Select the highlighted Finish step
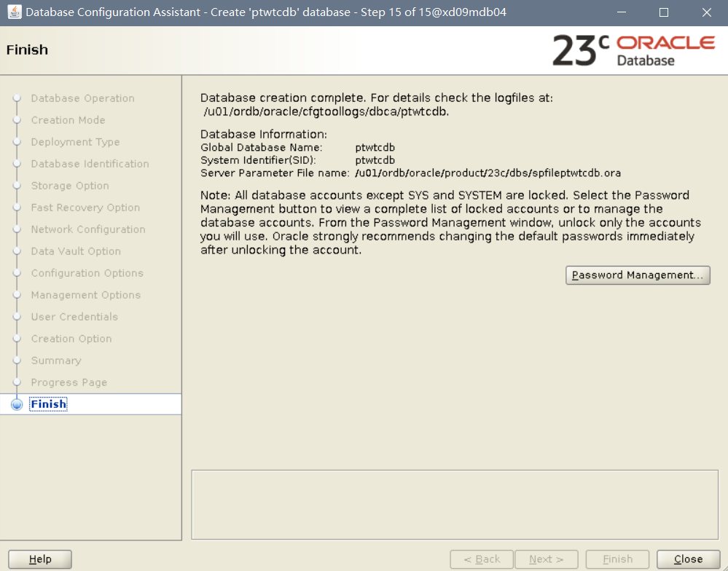The height and width of the screenshot is (571, 728). [48, 404]
